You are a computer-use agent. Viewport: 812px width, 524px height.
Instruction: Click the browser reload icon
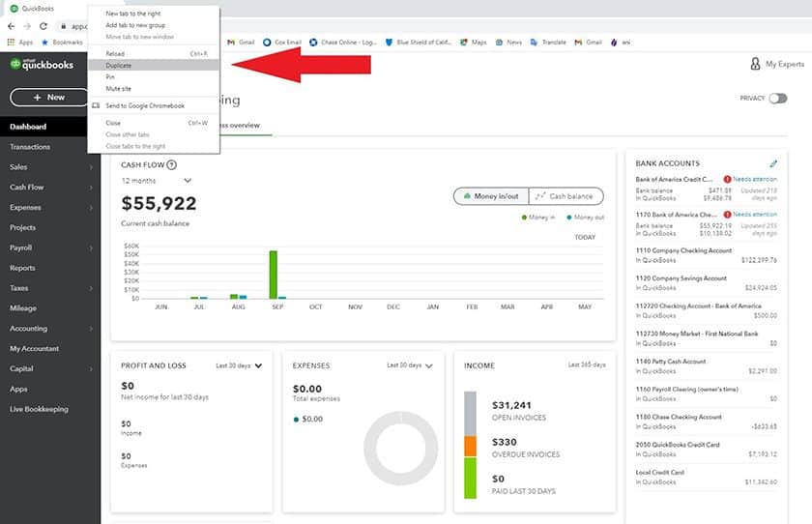pyautogui.click(x=43, y=26)
